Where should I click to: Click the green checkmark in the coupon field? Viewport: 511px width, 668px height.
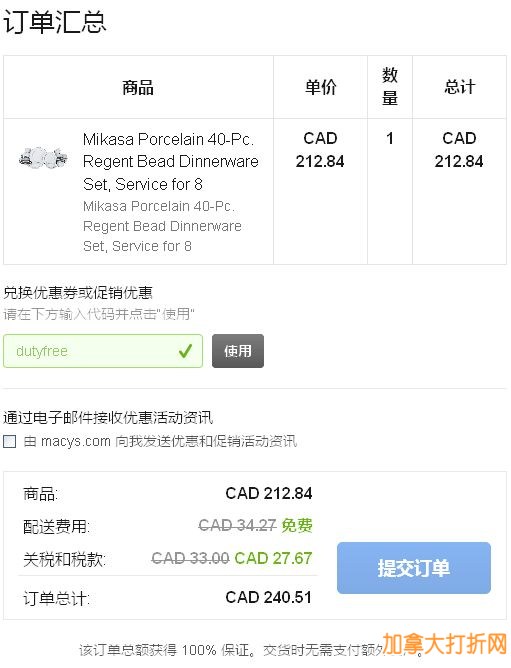point(185,351)
